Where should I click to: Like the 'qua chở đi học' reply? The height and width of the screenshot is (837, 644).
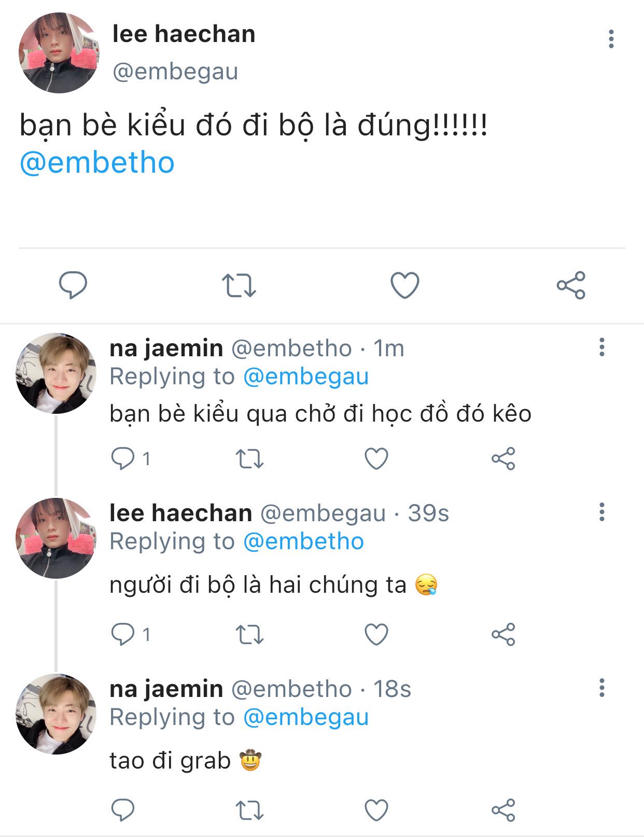[376, 459]
